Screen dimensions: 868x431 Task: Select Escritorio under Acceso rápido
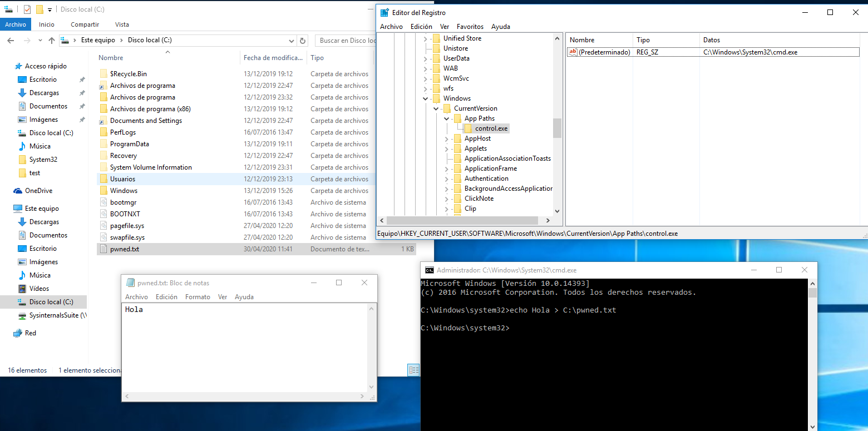[43, 80]
